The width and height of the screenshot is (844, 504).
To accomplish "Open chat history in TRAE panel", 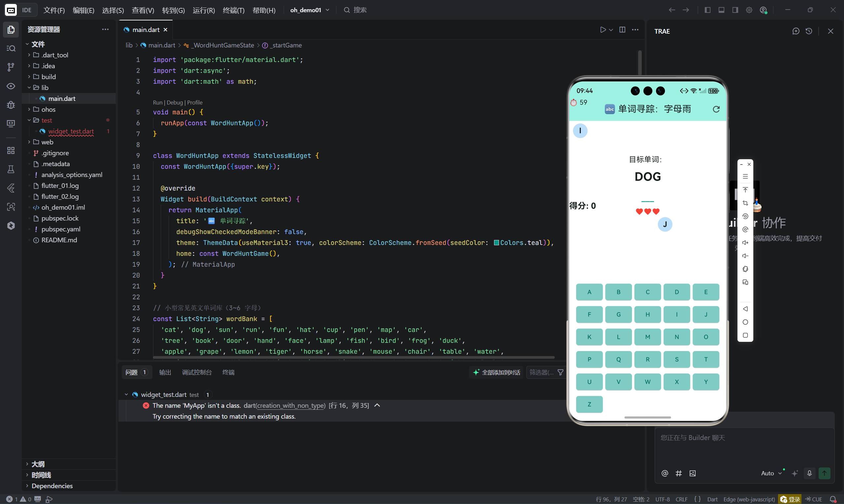I will click(809, 31).
